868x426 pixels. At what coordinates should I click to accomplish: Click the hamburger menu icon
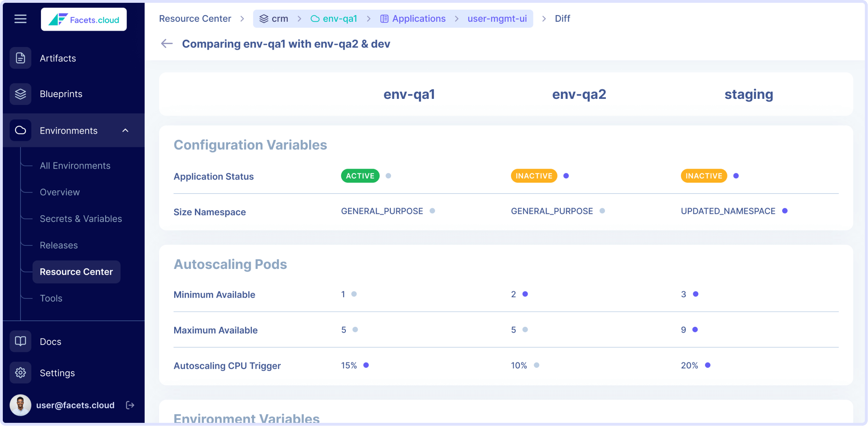[x=20, y=18]
